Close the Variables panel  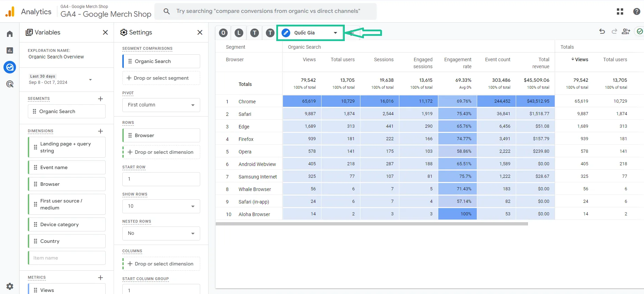(105, 32)
